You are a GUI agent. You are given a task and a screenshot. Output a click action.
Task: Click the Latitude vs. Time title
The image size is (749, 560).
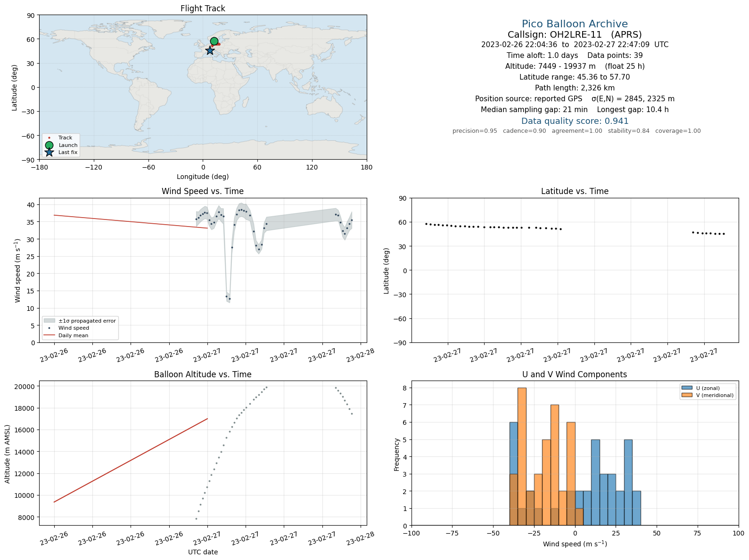click(x=575, y=191)
